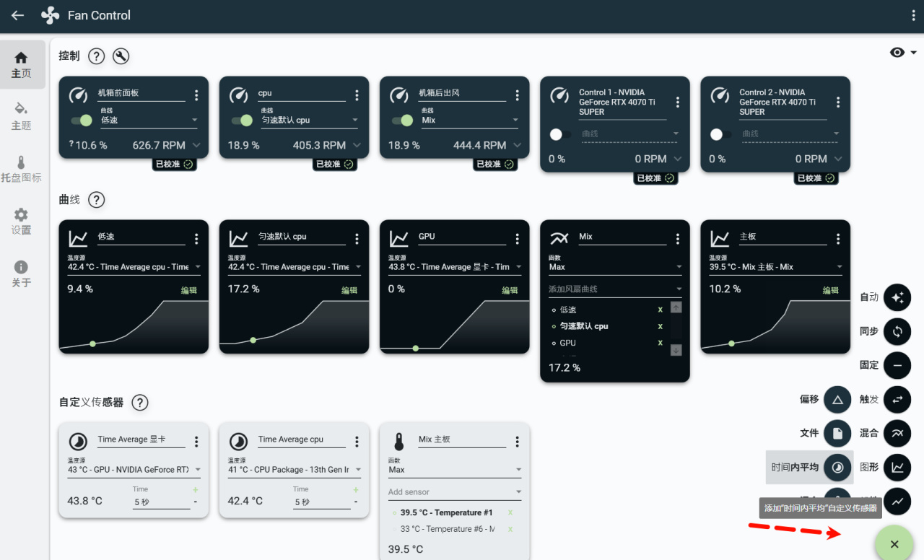Click the 5 秒 time field on Time Average 显卡

coord(161,502)
